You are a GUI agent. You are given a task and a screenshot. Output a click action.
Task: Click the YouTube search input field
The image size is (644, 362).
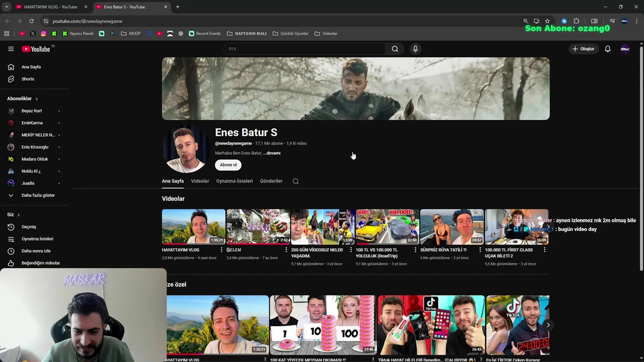pyautogui.click(x=304, y=49)
